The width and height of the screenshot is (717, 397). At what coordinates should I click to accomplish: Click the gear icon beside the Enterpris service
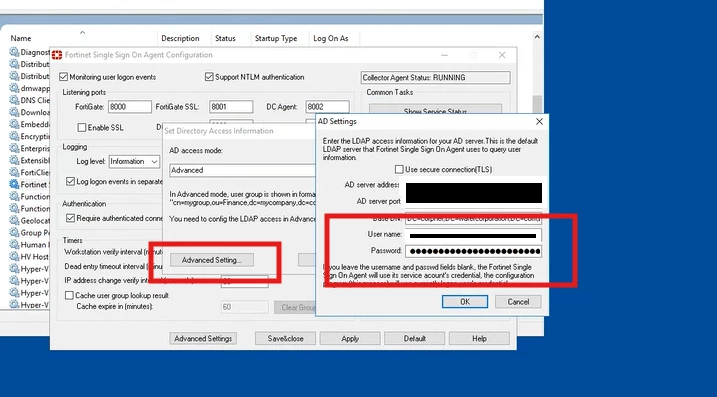[x=14, y=148]
